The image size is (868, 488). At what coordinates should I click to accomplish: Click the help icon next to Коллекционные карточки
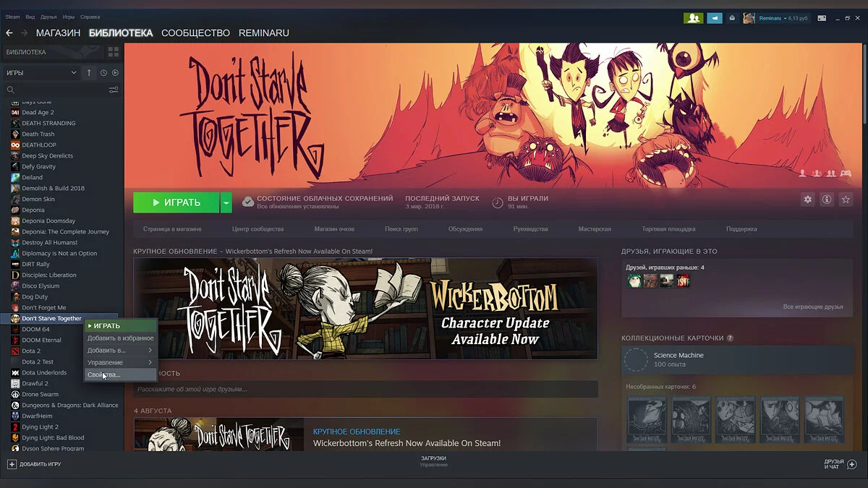coord(730,338)
